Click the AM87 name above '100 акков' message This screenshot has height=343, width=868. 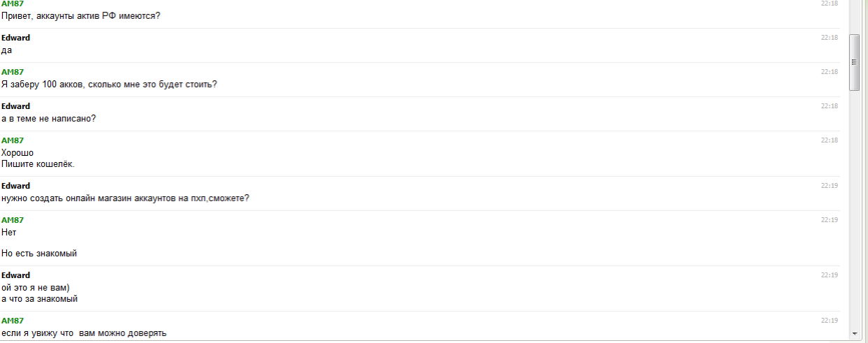click(x=13, y=72)
